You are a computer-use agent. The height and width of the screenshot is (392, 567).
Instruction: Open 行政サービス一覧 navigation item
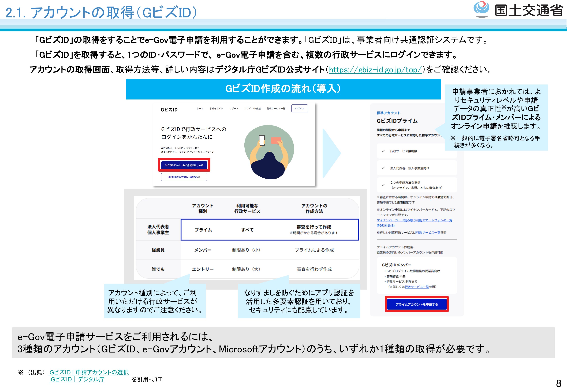coord(276,109)
